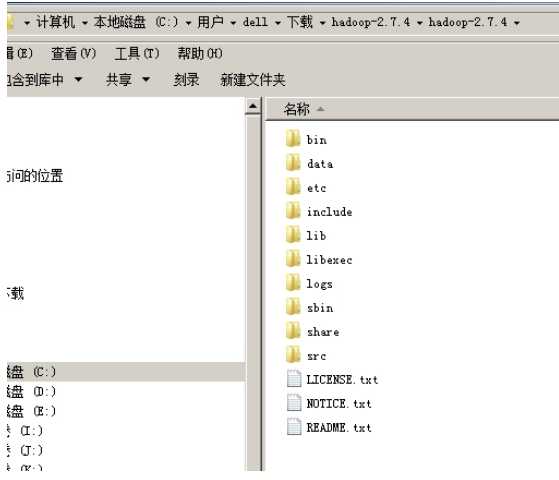The image size is (559, 480).
Task: Select the LICENSE.txt file name
Action: click(342, 379)
